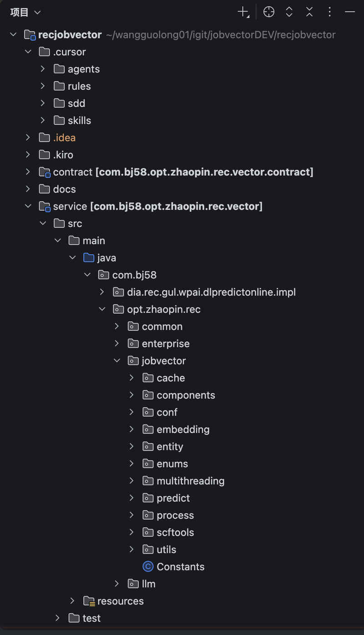Hide the project panel with the dash icon

350,12
